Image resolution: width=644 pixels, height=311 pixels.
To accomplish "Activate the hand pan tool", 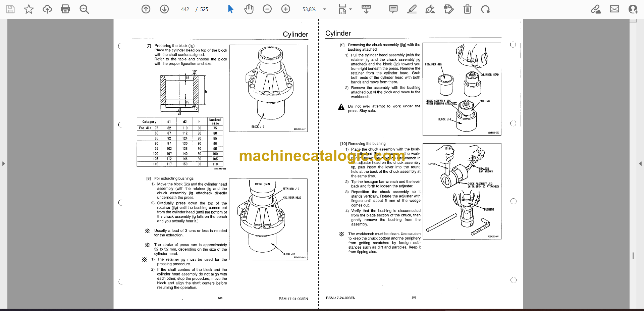I will pos(249,9).
